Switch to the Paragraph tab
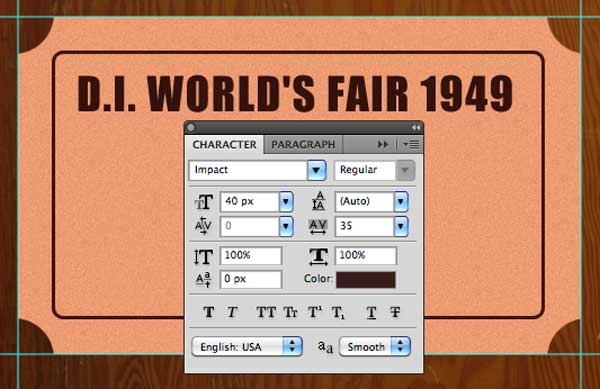This screenshot has height=389, width=600. point(303,145)
